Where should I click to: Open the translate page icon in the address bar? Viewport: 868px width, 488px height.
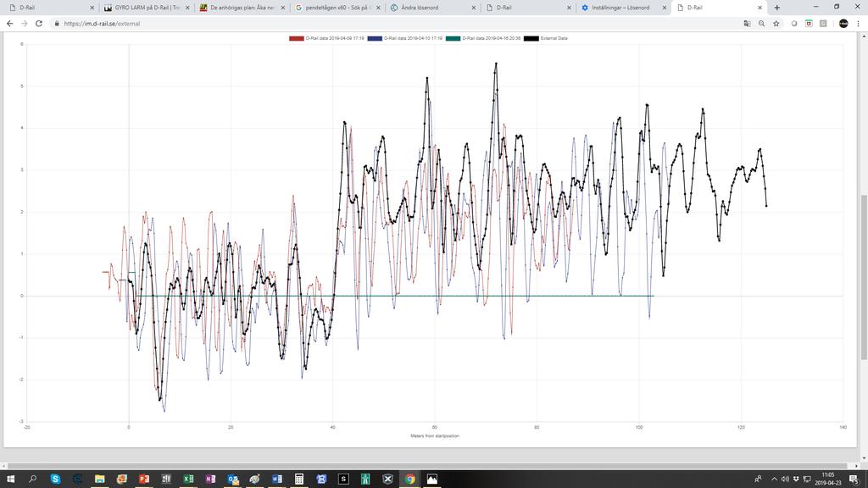click(x=748, y=23)
